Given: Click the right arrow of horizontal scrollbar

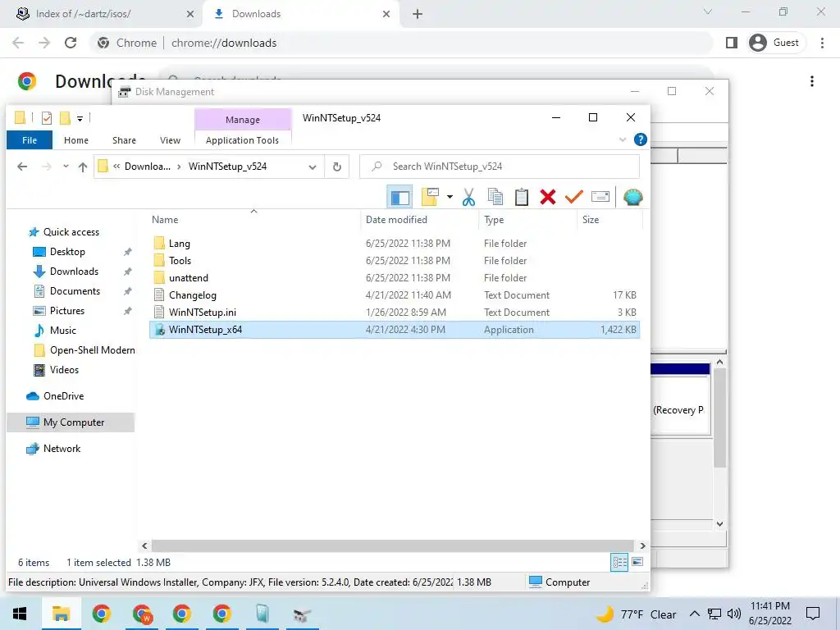Looking at the screenshot, I should coord(642,546).
